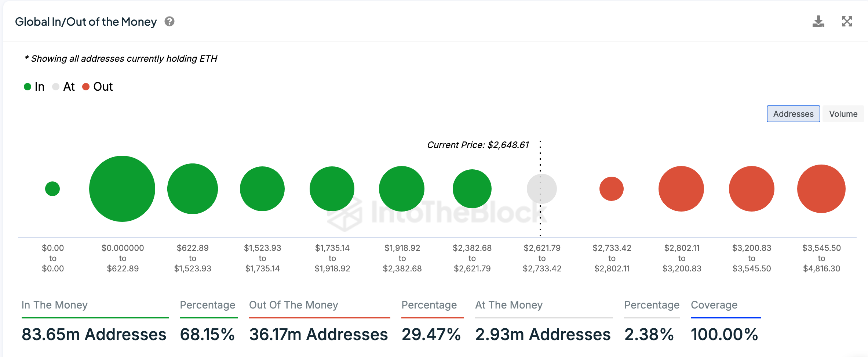868x357 pixels.
Task: Click the 83.65m Addresses value
Action: [94, 335]
